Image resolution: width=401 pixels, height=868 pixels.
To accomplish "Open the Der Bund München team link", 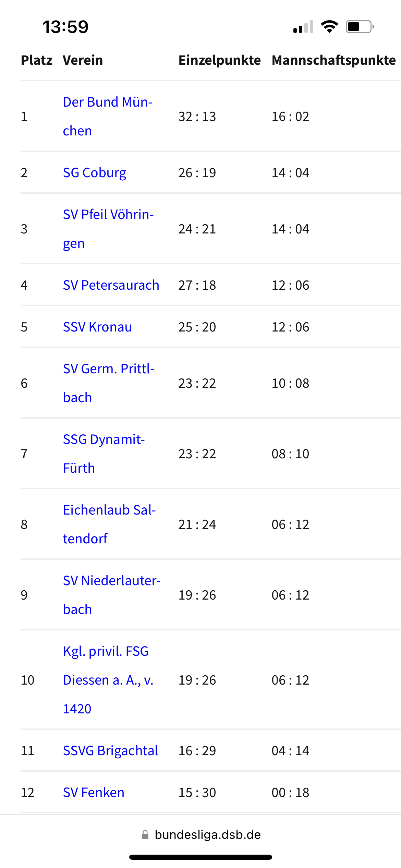I will point(107,103).
